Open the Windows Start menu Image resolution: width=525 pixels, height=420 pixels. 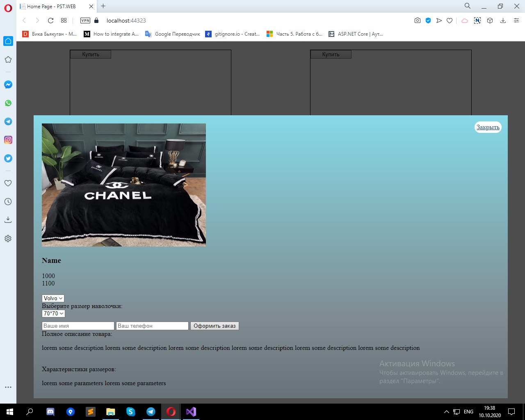coord(10,411)
